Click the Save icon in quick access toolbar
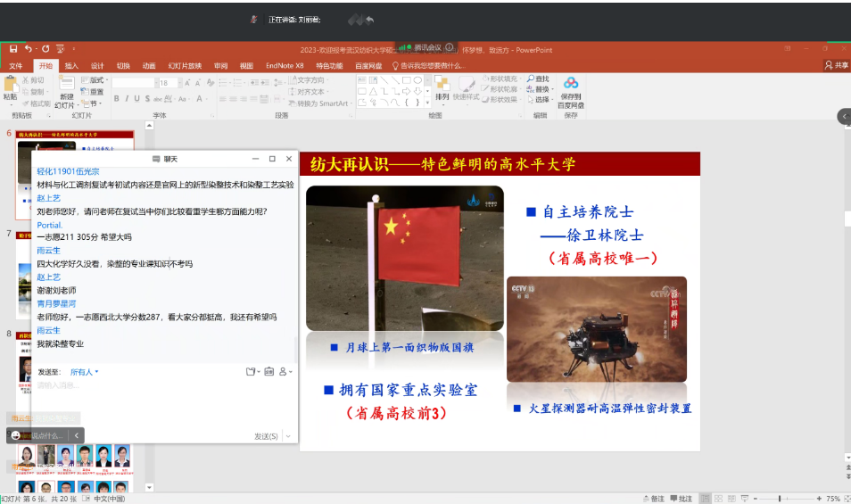Image resolution: width=851 pixels, height=504 pixels. (x=13, y=49)
